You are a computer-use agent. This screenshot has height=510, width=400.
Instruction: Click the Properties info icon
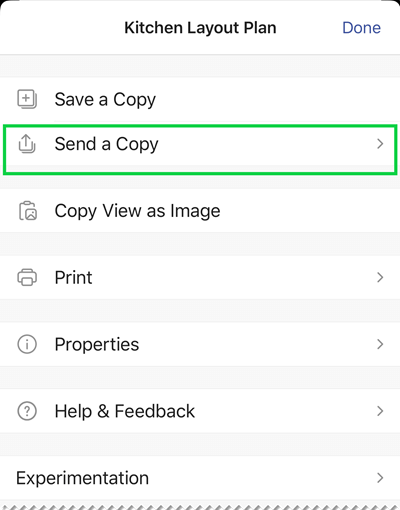(x=27, y=344)
